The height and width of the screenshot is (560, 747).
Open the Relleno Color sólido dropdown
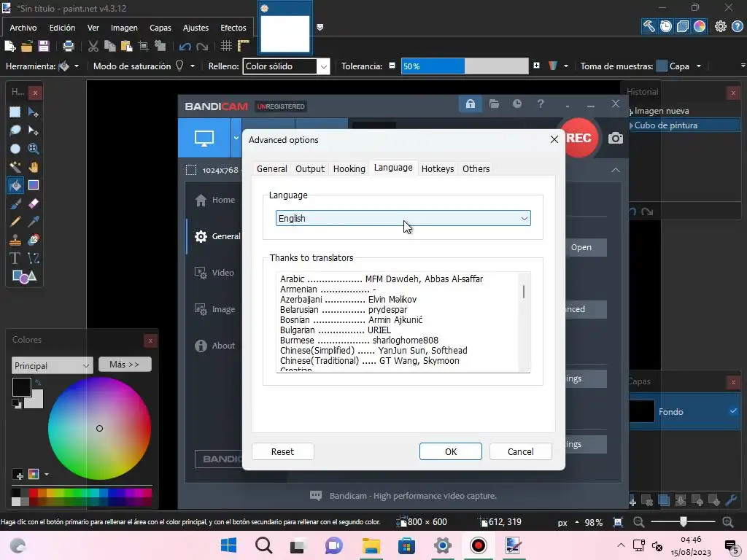tap(286, 66)
